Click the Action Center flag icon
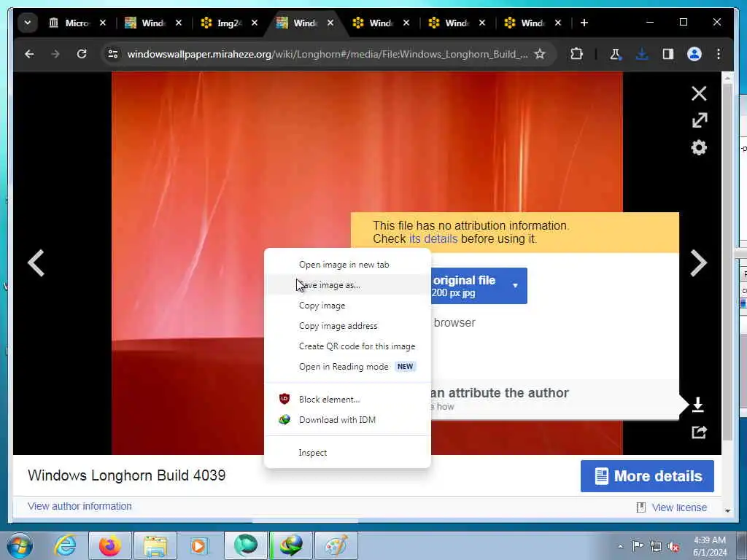Image resolution: width=747 pixels, height=560 pixels. pyautogui.click(x=638, y=546)
